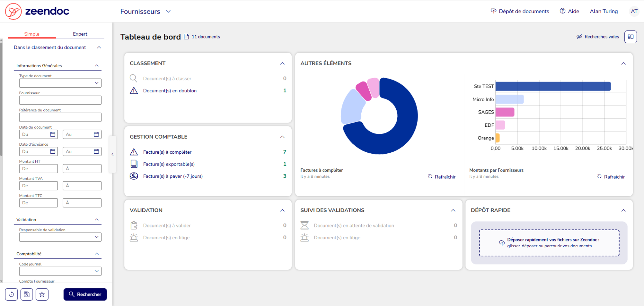Screen dimensions: 644x306
Task: Click the Dépôt rapide drop zone
Action: click(x=549, y=243)
